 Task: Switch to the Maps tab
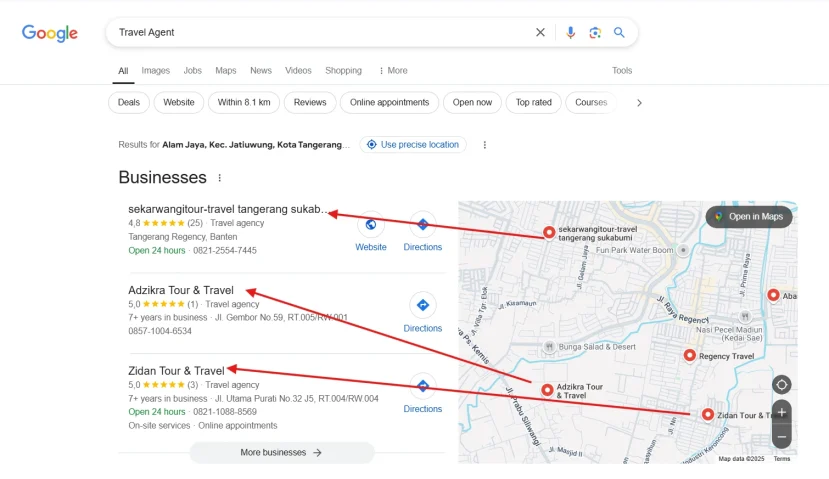[x=226, y=70]
